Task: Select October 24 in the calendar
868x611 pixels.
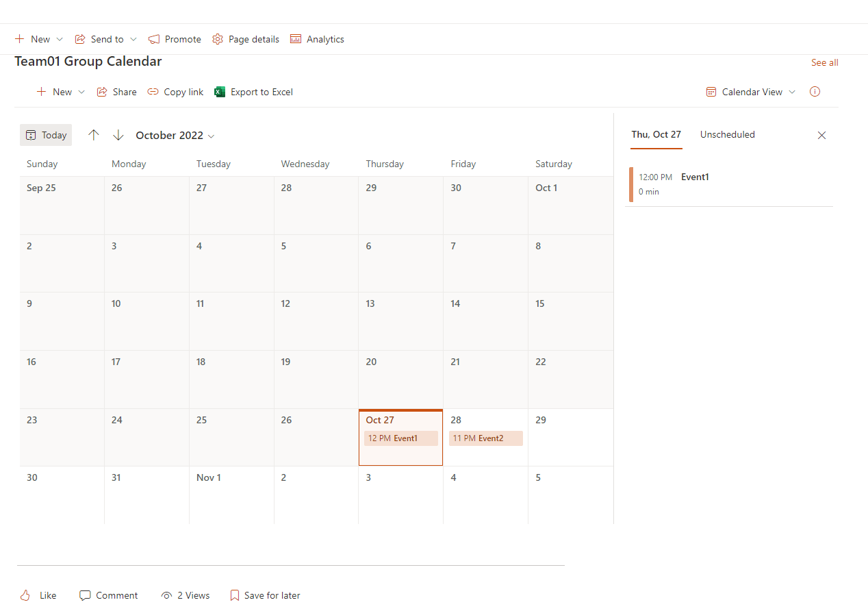Action: pyautogui.click(x=146, y=437)
